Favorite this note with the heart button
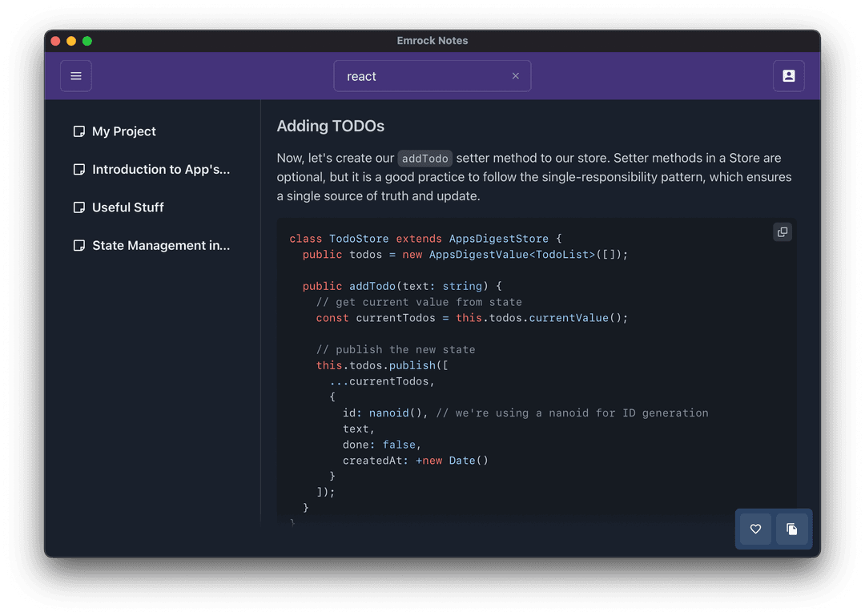The width and height of the screenshot is (865, 616). pyautogui.click(x=755, y=529)
